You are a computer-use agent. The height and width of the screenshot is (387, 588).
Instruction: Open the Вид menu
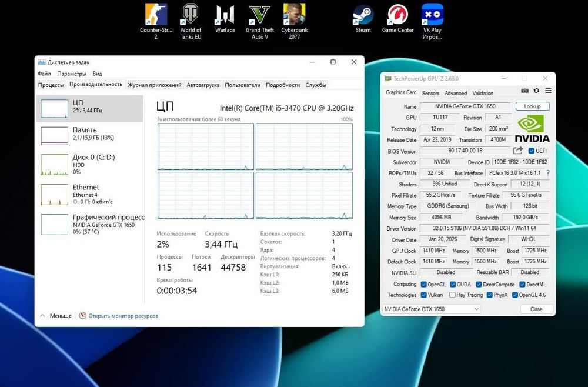pyautogui.click(x=97, y=74)
